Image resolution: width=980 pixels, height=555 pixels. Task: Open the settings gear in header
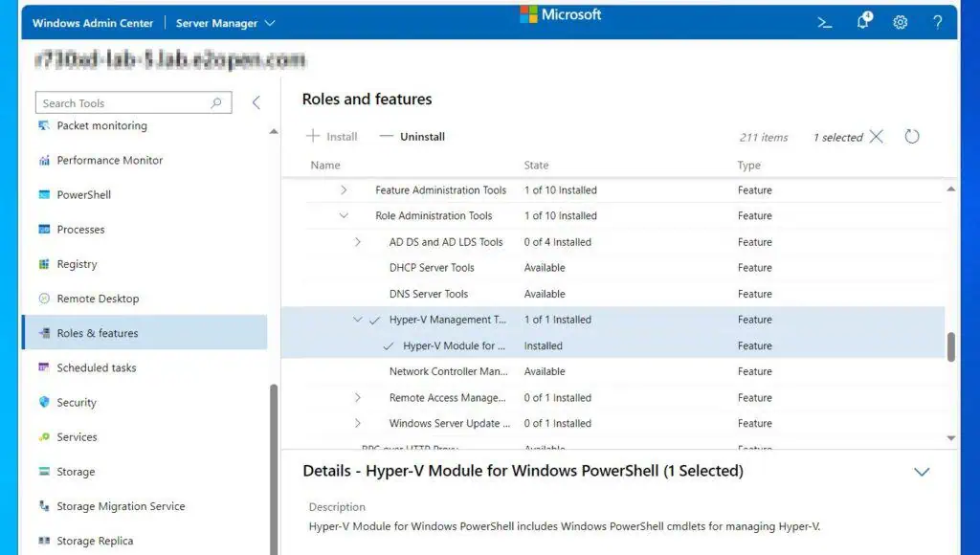[900, 23]
